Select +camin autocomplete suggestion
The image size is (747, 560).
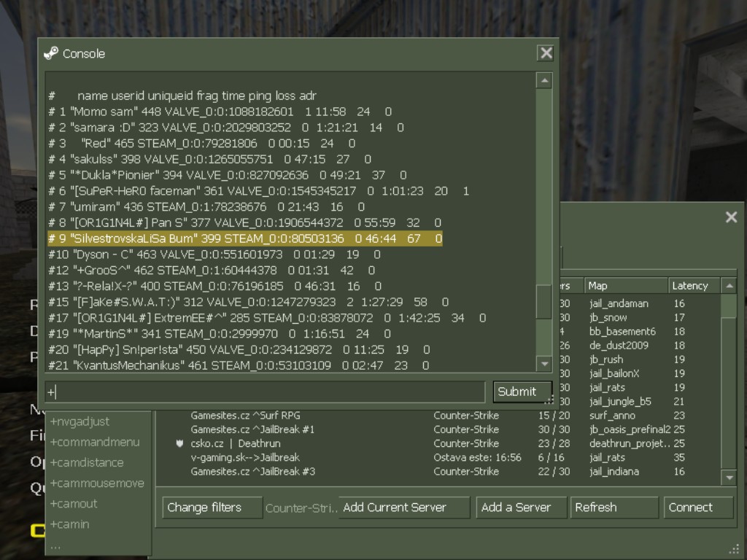[x=69, y=524]
